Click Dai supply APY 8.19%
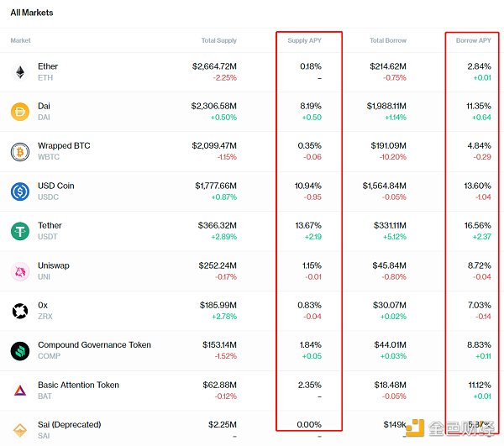 311,106
